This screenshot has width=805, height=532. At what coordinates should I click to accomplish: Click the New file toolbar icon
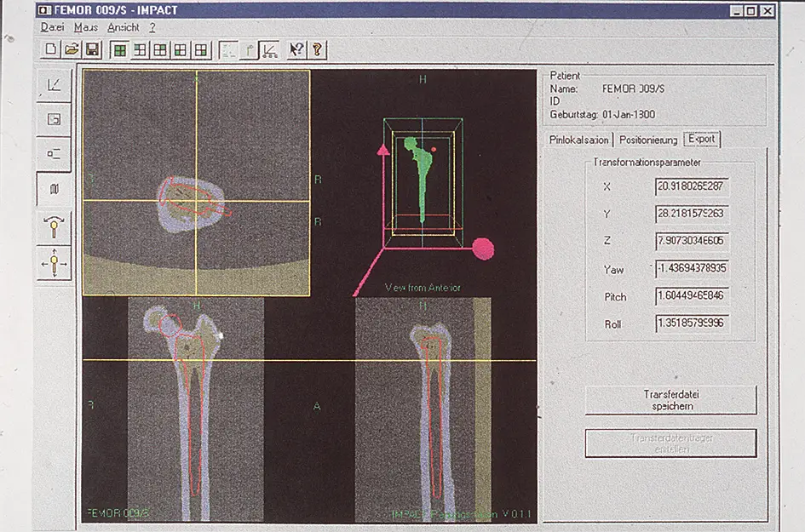51,49
